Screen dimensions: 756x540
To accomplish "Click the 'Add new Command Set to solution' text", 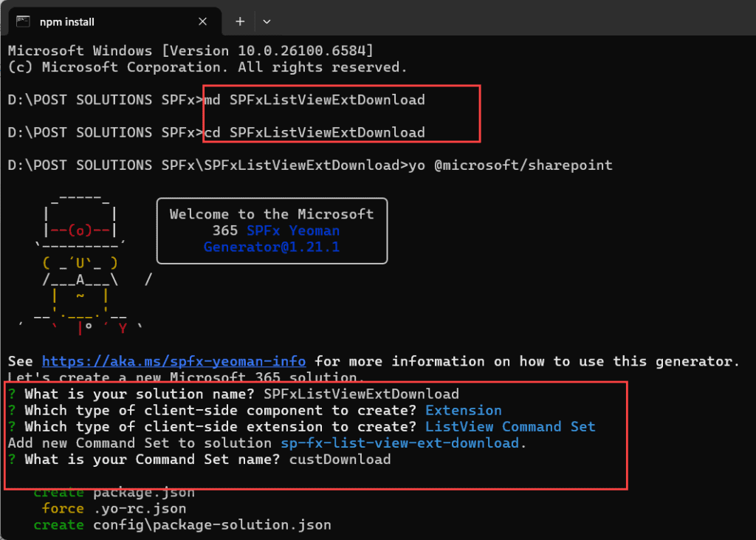I will coord(140,443).
